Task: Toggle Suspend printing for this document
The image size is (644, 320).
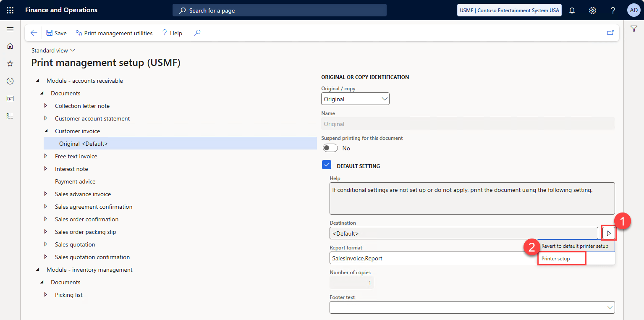Action: click(x=330, y=148)
